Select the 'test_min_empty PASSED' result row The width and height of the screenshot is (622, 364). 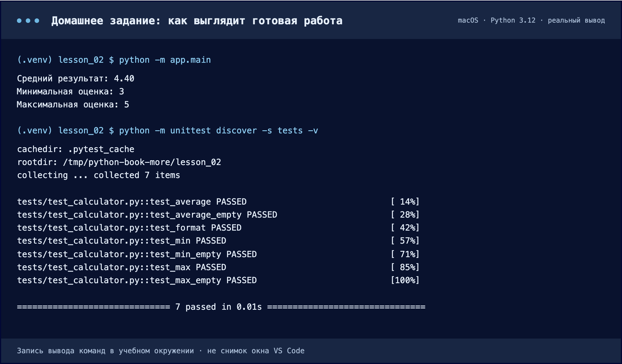218,254
